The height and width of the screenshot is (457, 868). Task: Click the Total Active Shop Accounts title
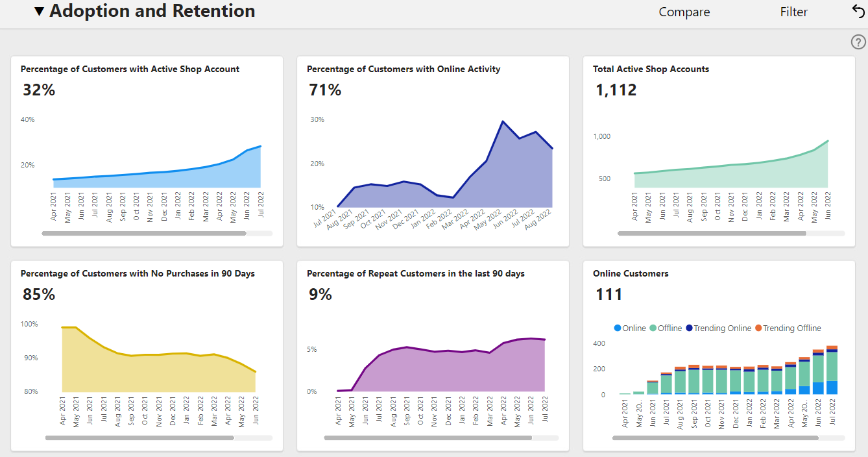coord(651,69)
